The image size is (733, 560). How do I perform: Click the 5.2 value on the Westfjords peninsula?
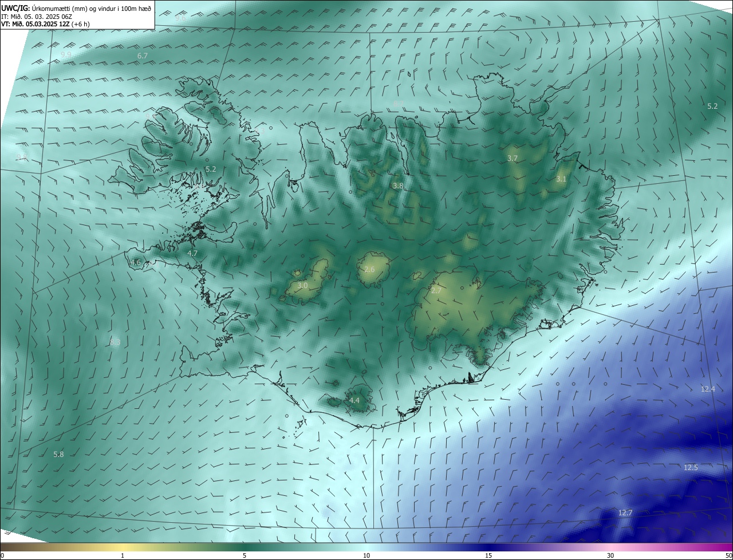(x=211, y=169)
